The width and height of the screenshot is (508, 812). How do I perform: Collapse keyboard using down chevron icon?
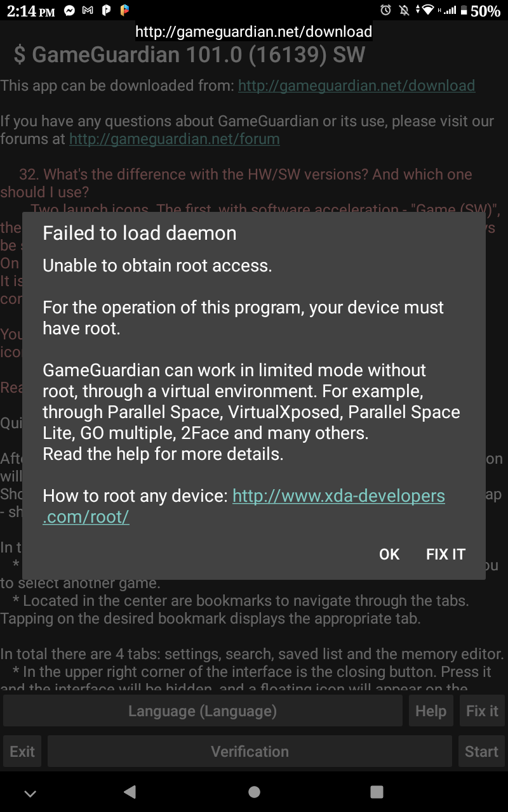(30, 793)
